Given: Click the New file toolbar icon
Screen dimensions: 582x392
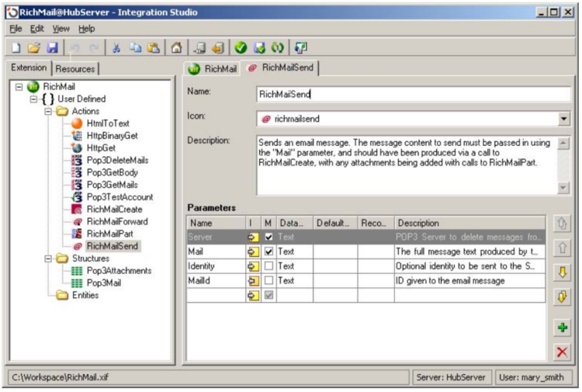Looking at the screenshot, I should point(16,47).
